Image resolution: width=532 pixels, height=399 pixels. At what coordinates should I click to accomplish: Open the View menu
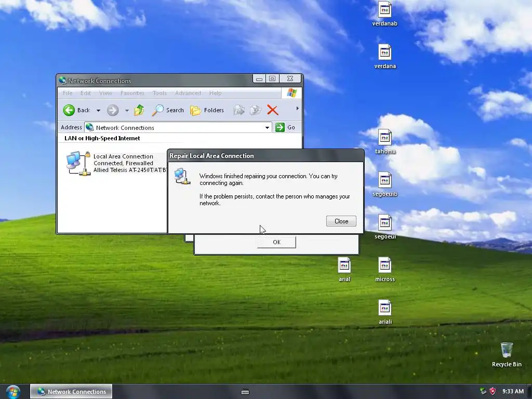pyautogui.click(x=105, y=93)
